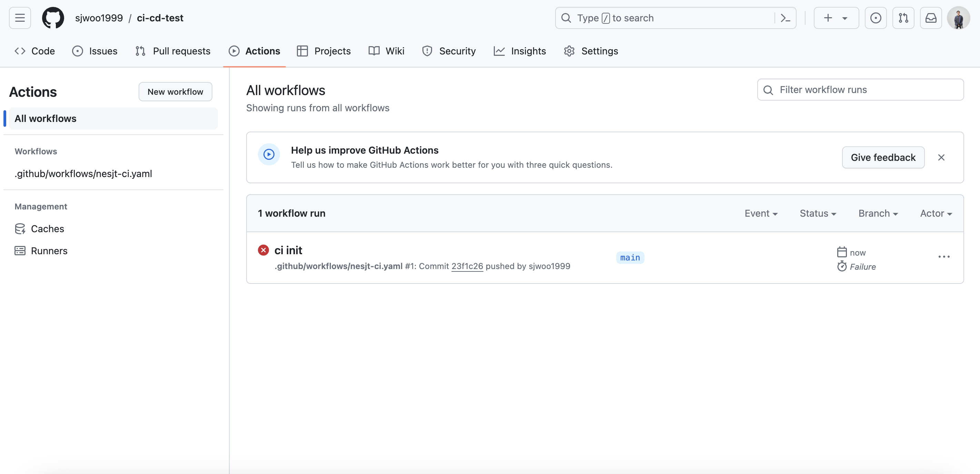
Task: Open the notifications inbox icon
Action: pos(931,18)
